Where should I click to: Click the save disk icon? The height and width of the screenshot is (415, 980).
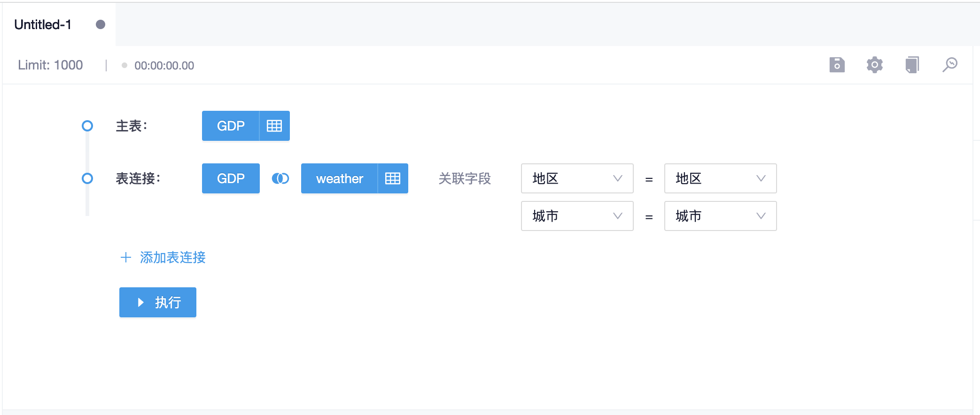(x=837, y=65)
